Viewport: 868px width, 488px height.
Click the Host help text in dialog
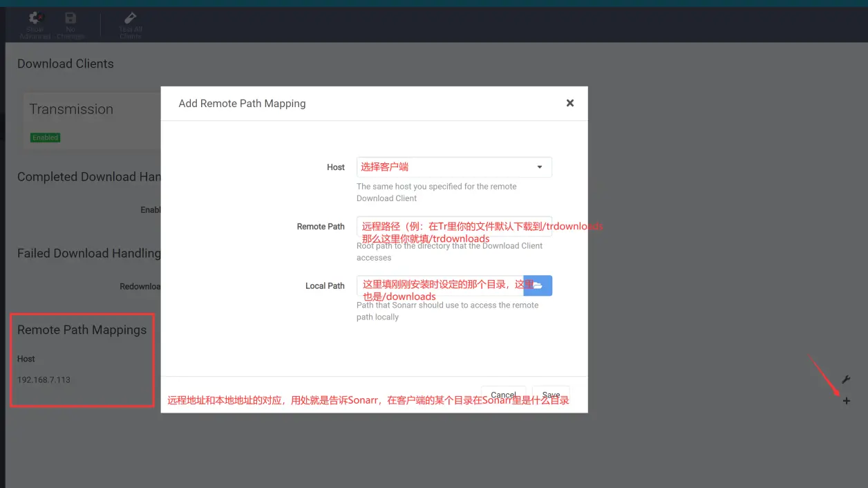(437, 192)
